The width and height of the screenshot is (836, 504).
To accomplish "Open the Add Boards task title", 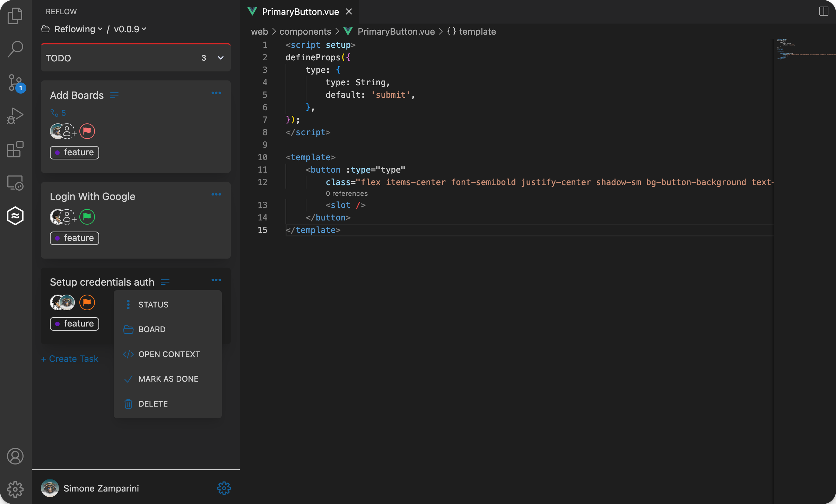I will pyautogui.click(x=77, y=95).
